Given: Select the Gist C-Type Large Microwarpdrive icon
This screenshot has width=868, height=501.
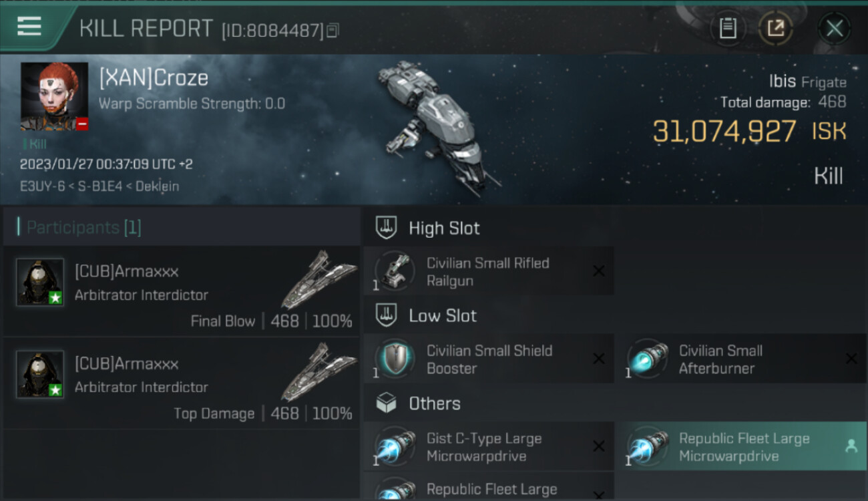Looking at the screenshot, I should tap(395, 446).
